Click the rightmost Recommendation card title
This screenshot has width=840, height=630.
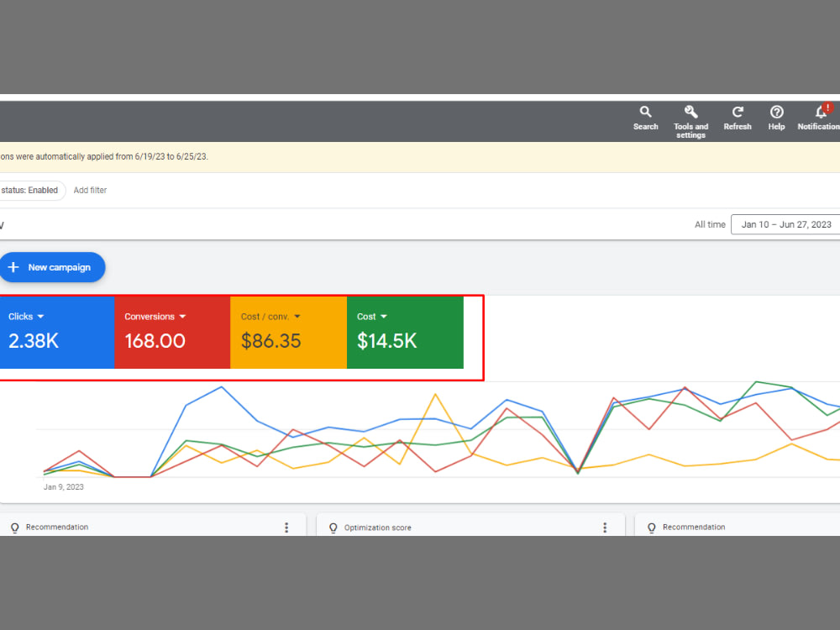[694, 528]
